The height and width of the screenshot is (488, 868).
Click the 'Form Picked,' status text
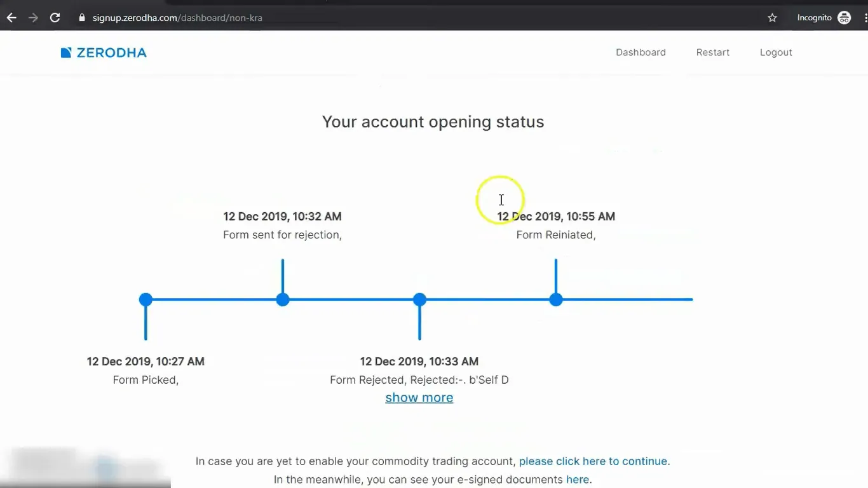[x=146, y=380]
